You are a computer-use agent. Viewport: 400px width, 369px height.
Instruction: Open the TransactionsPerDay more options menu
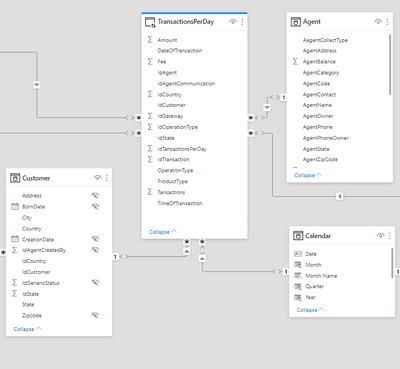(242, 22)
